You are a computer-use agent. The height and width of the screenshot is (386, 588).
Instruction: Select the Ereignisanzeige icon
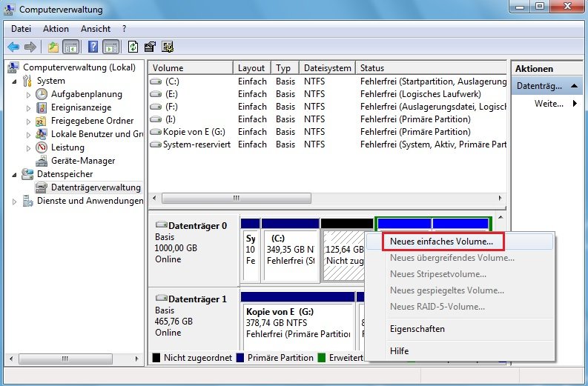(x=42, y=107)
